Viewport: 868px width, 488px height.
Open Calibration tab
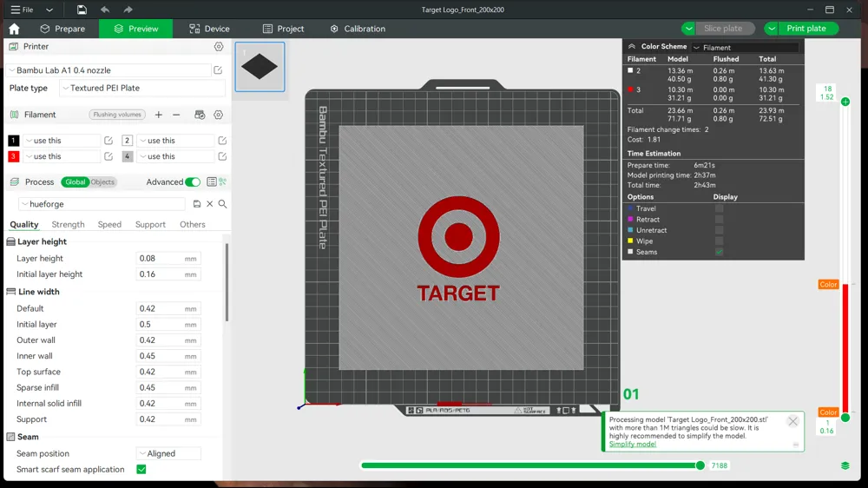point(358,29)
